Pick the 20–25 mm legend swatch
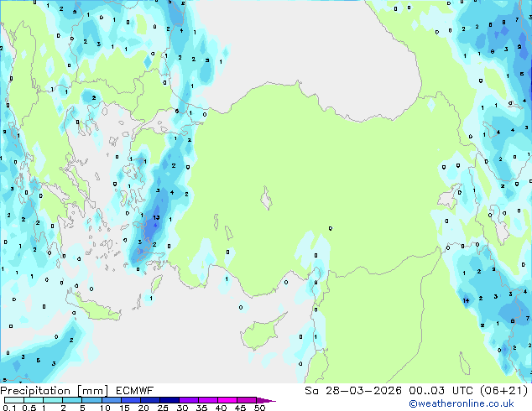The image size is (532, 411). tap(149, 400)
